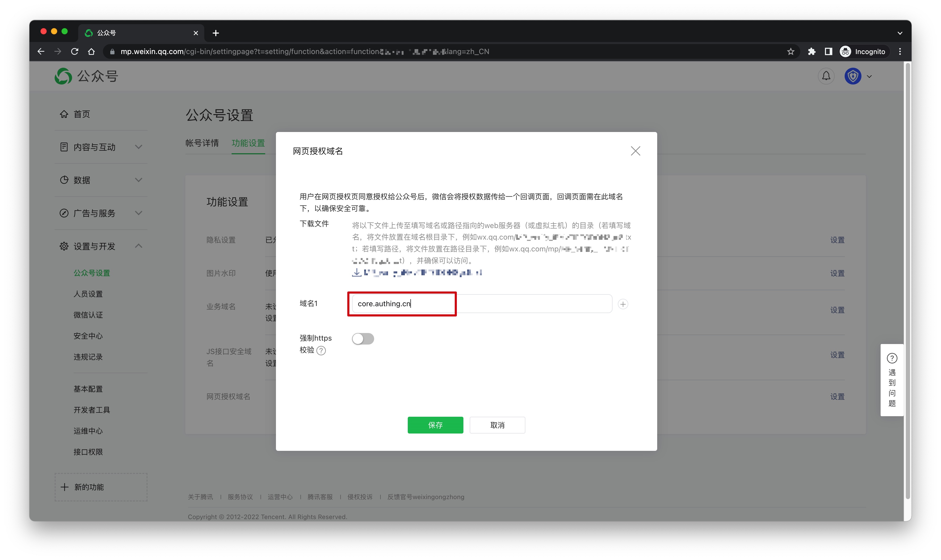Viewport: 941px width, 560px height.
Task: Click the green 保存 button
Action: (x=435, y=425)
